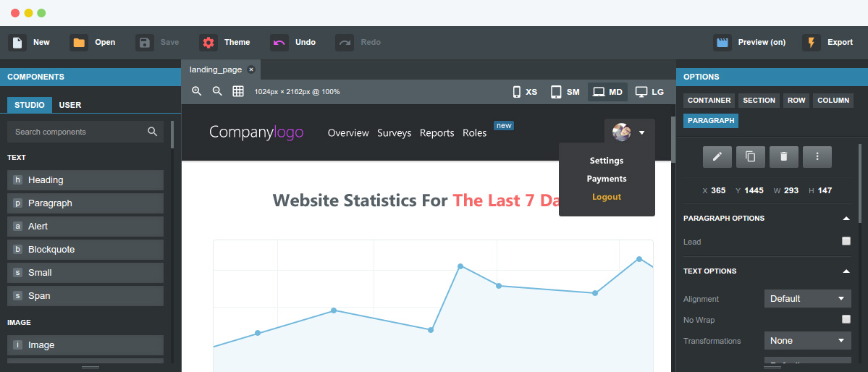
Task: Switch to the USER components tab
Action: click(70, 105)
